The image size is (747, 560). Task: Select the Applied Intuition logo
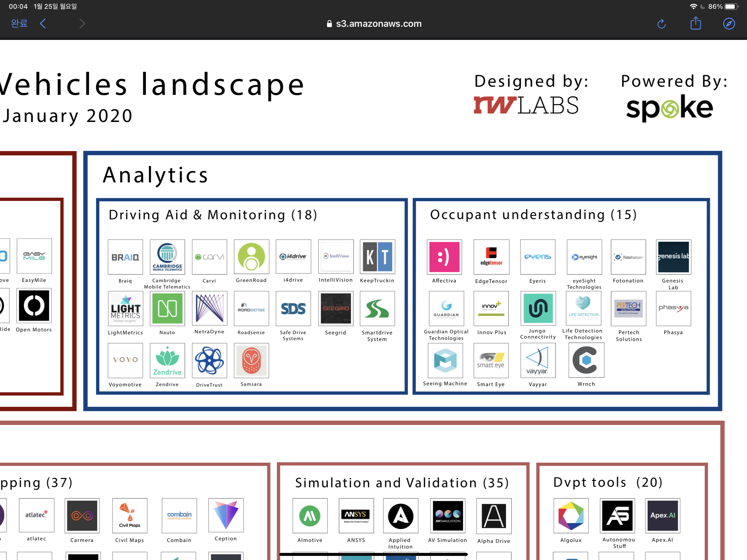(401, 515)
